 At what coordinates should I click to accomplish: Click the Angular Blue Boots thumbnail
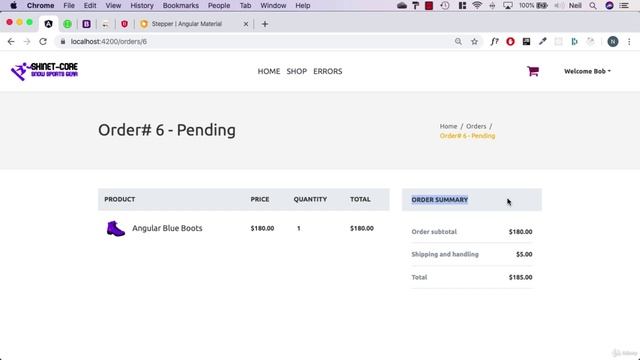tap(116, 229)
